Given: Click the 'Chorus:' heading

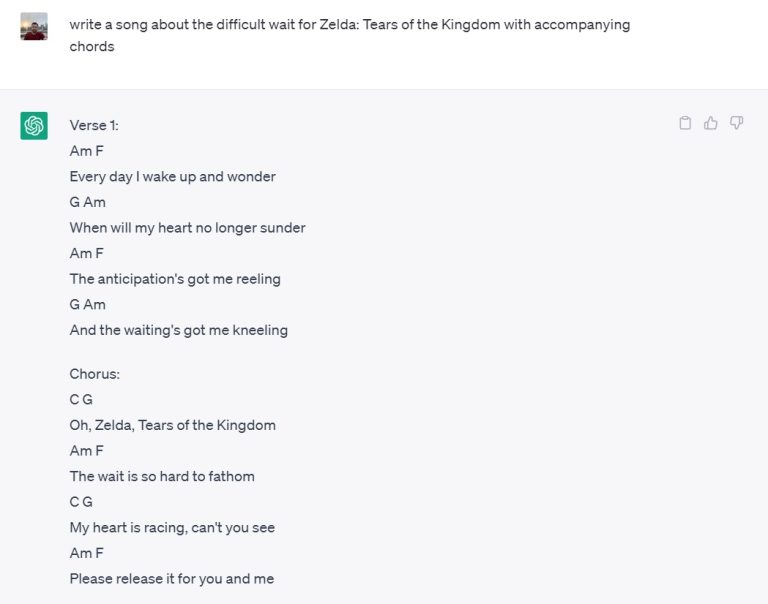Looking at the screenshot, I should [95, 374].
